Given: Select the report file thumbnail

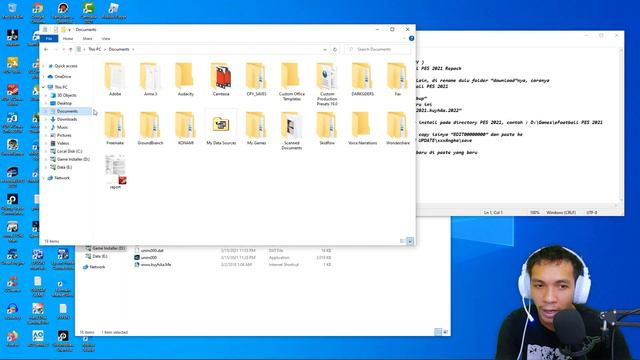Looking at the screenshot, I should [x=116, y=172].
